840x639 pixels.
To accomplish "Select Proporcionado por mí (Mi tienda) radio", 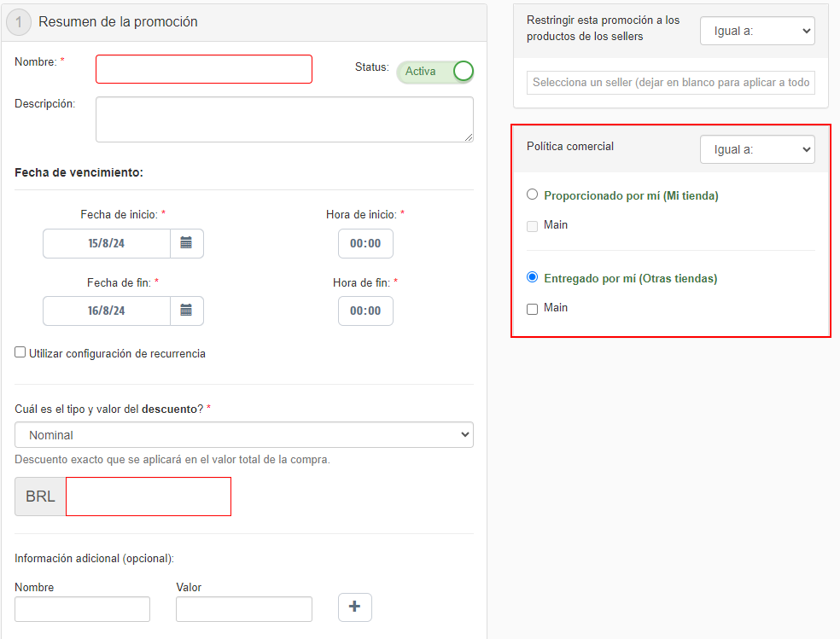I will pos(533,195).
